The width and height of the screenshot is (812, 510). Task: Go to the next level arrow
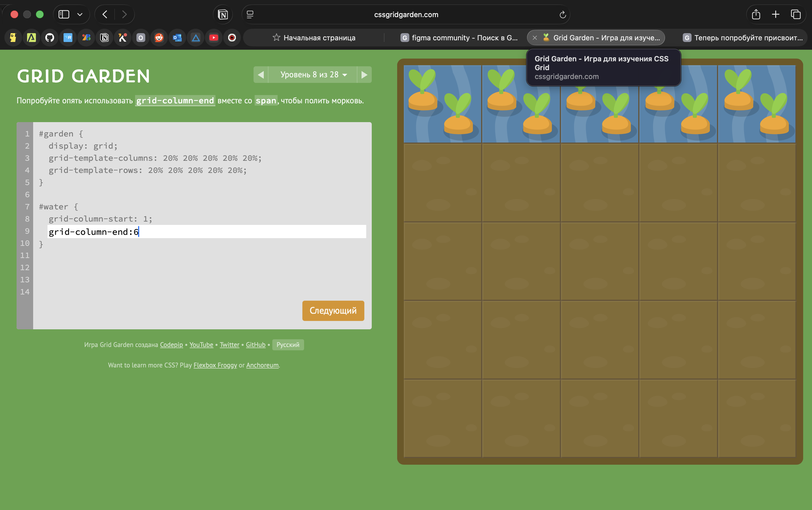364,75
